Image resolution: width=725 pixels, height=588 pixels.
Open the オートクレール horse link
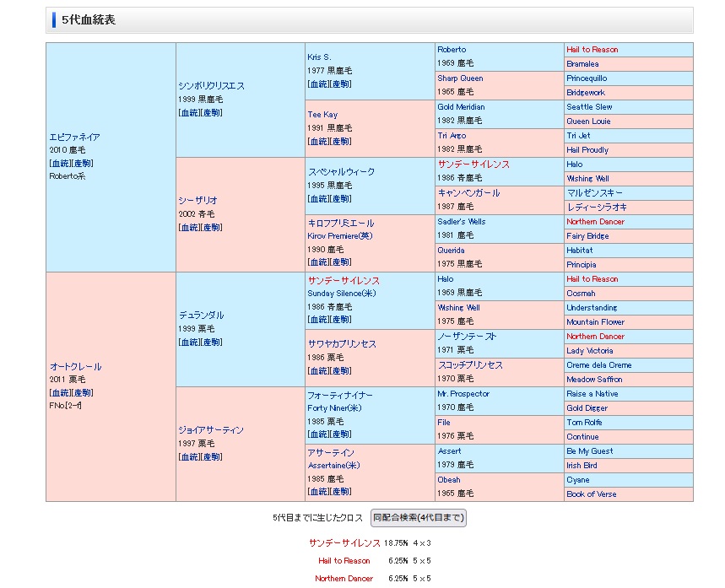[x=75, y=367]
